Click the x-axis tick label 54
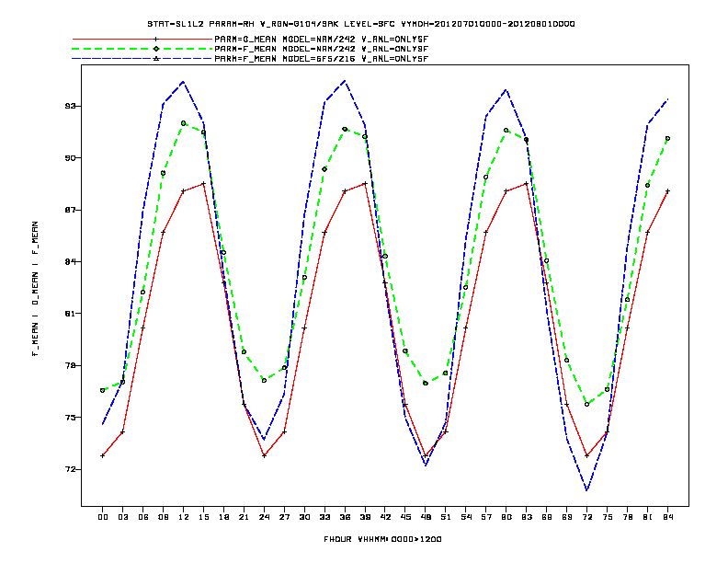This screenshot has height=563, width=728. pos(466,517)
